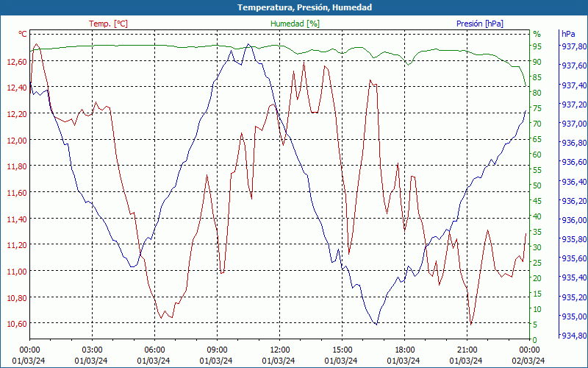
Task: Click the '09:00' time axis label
Action: pyautogui.click(x=217, y=349)
